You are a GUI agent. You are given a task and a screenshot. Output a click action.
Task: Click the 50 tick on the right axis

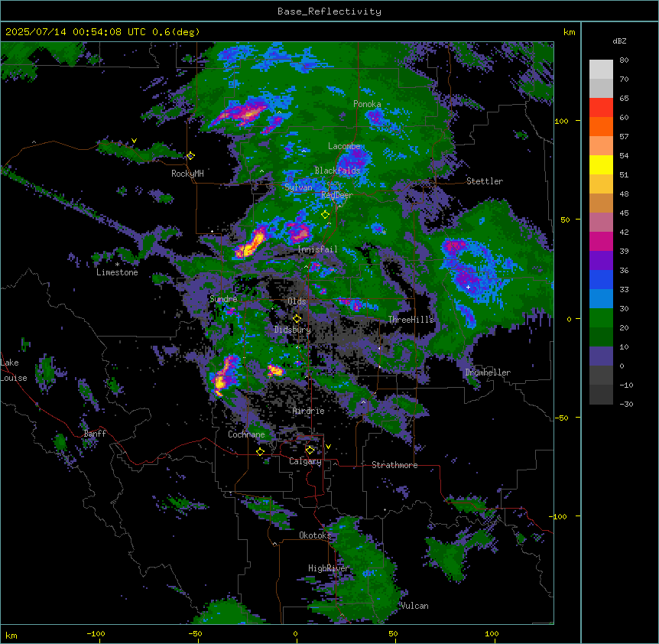(565, 220)
